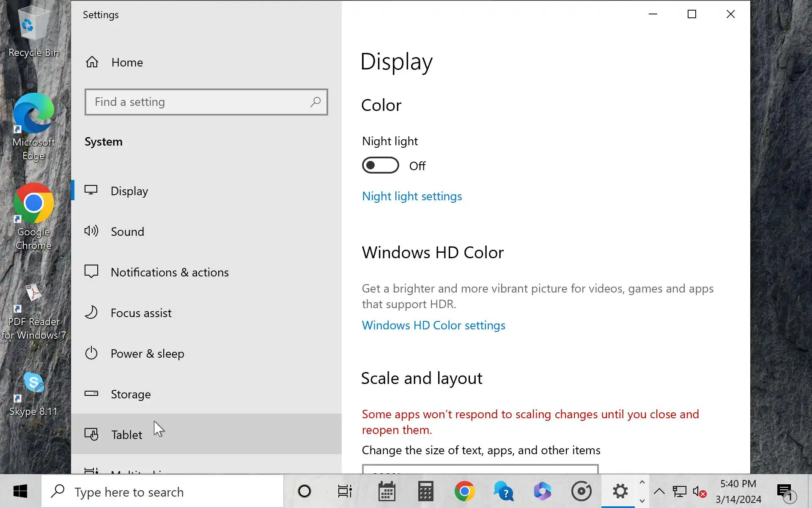Show hidden system tray icons chevron
This screenshot has height=508, width=812.
[x=659, y=491]
